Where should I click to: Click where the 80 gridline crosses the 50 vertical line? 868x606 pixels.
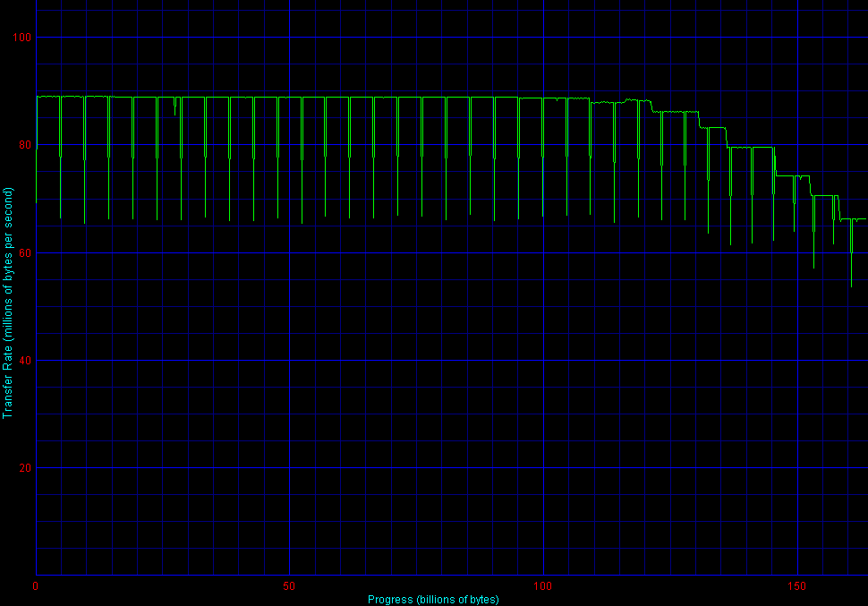(x=289, y=145)
